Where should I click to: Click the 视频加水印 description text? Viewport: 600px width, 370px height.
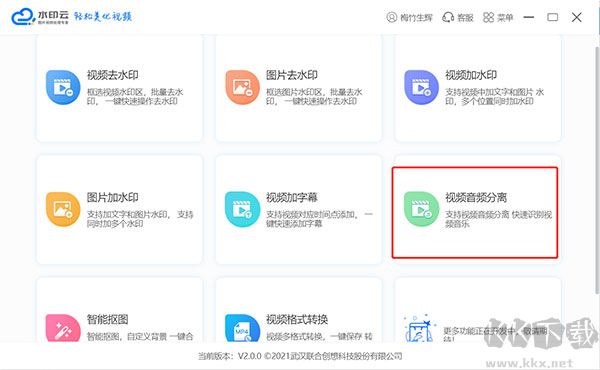click(x=494, y=96)
